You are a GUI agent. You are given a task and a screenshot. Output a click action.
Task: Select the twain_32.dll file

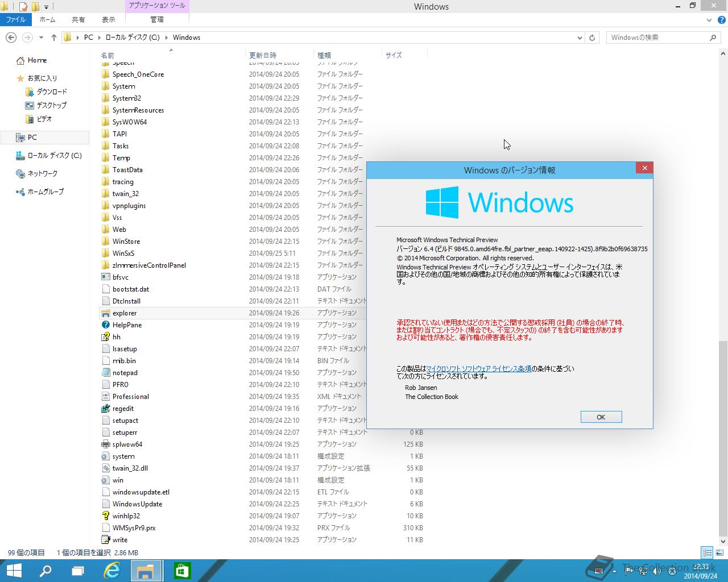130,468
